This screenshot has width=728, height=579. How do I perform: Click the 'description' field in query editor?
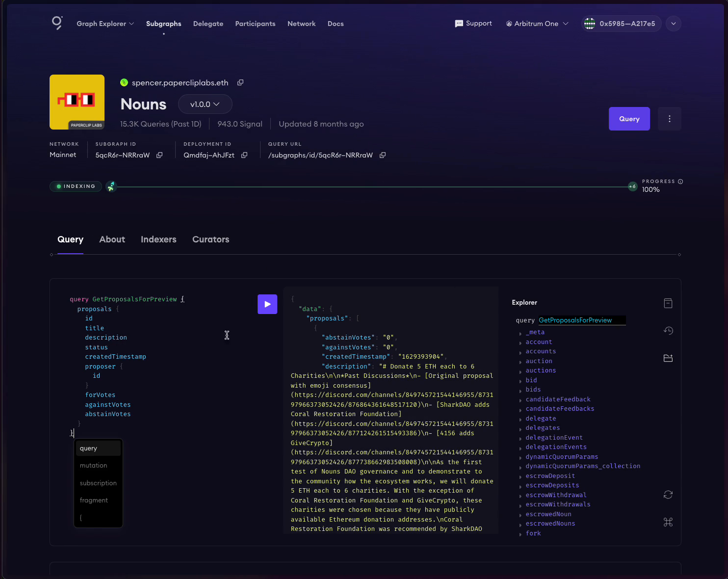tap(106, 338)
